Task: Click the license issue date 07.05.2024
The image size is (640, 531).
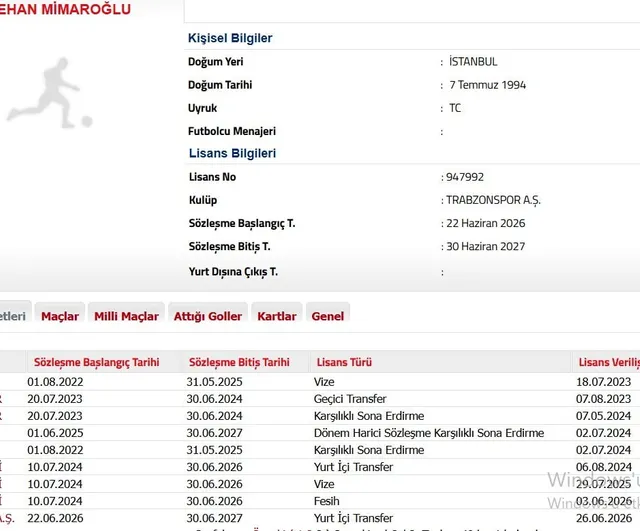Action: click(x=603, y=416)
